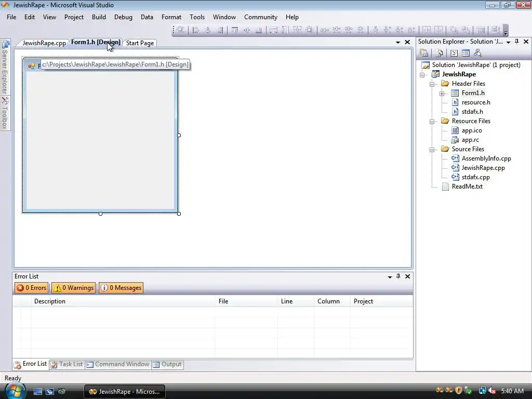Open the Server Explorer side tab

pyautogui.click(x=5, y=67)
